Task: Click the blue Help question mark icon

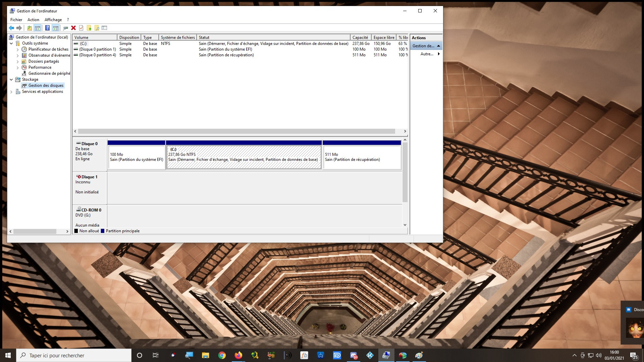Action: click(x=47, y=28)
